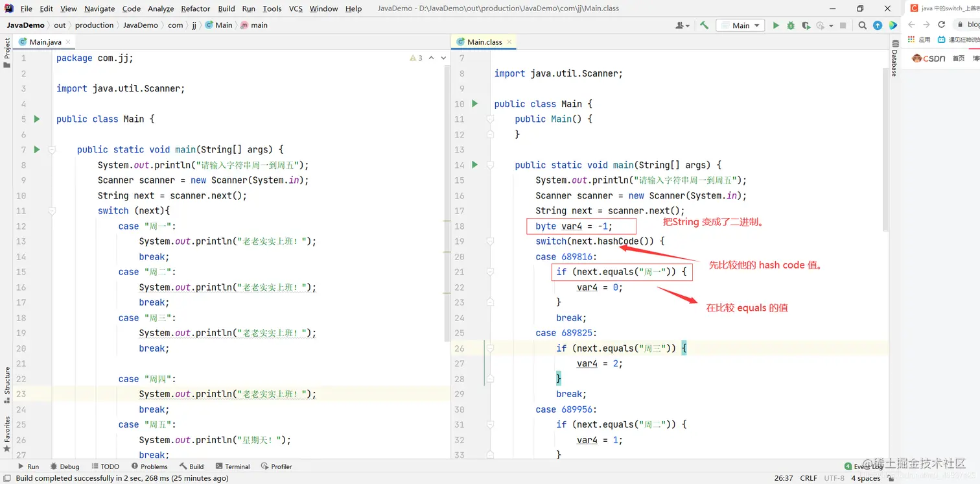This screenshot has width=980, height=484.
Task: Click run gutter icon at Main.java line 7
Action: (x=37, y=149)
